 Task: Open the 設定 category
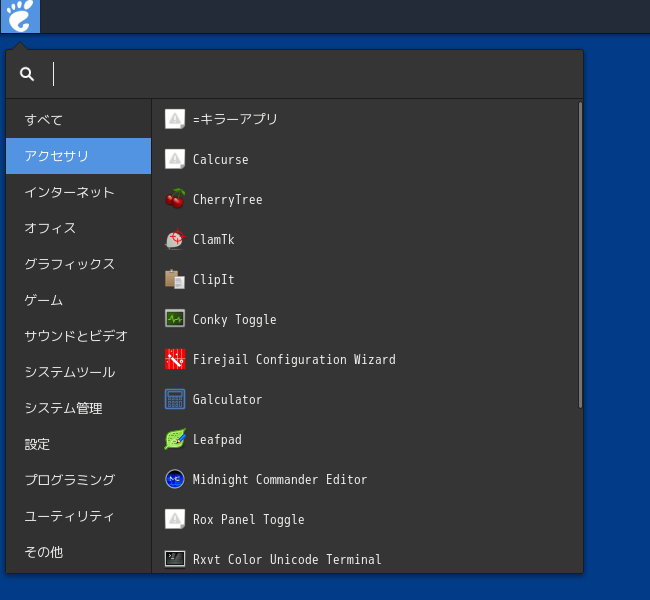click(78, 444)
